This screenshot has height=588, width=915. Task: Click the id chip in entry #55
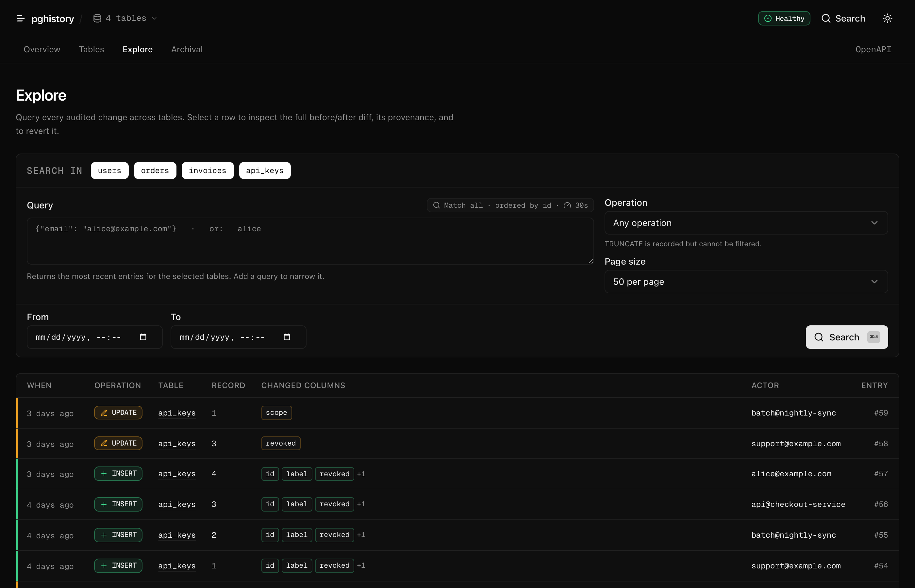click(270, 535)
